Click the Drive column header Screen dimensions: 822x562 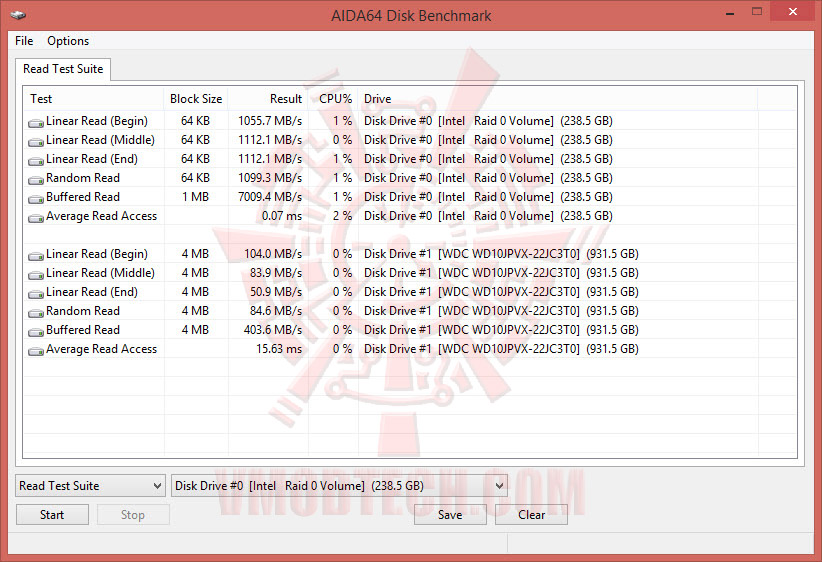(x=558, y=99)
